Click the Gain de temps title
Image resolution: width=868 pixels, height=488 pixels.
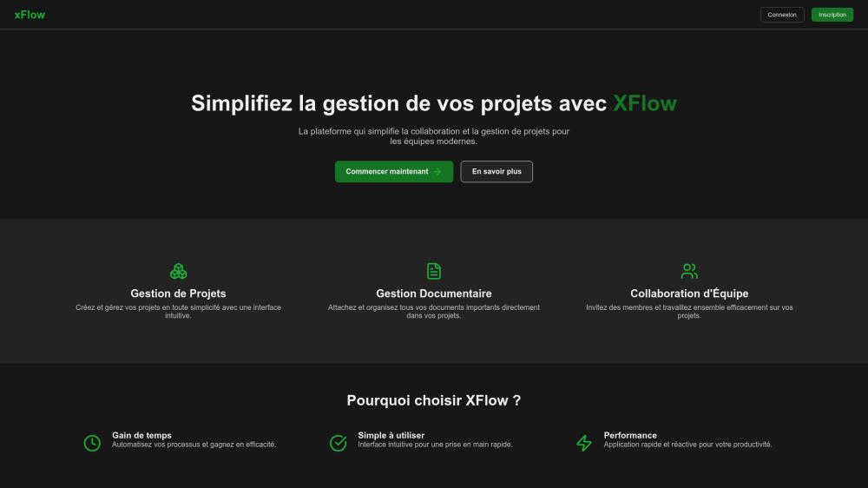pos(141,435)
